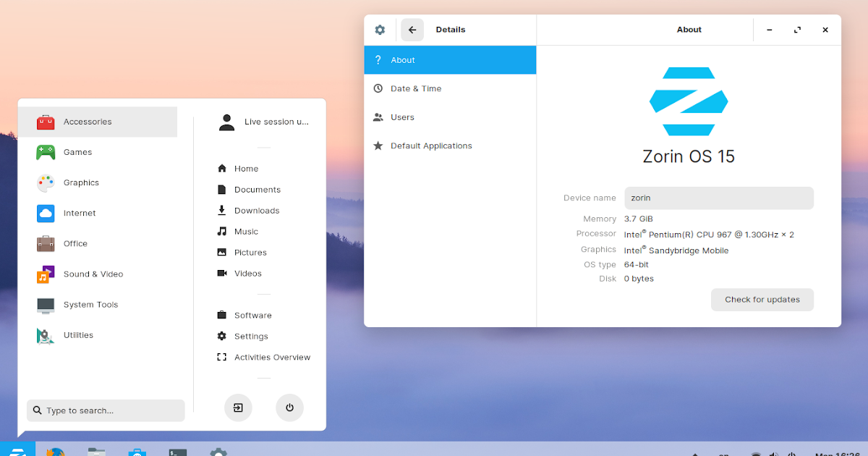Open the Sound & Video category
This screenshot has width=868, height=456.
[x=98, y=274]
